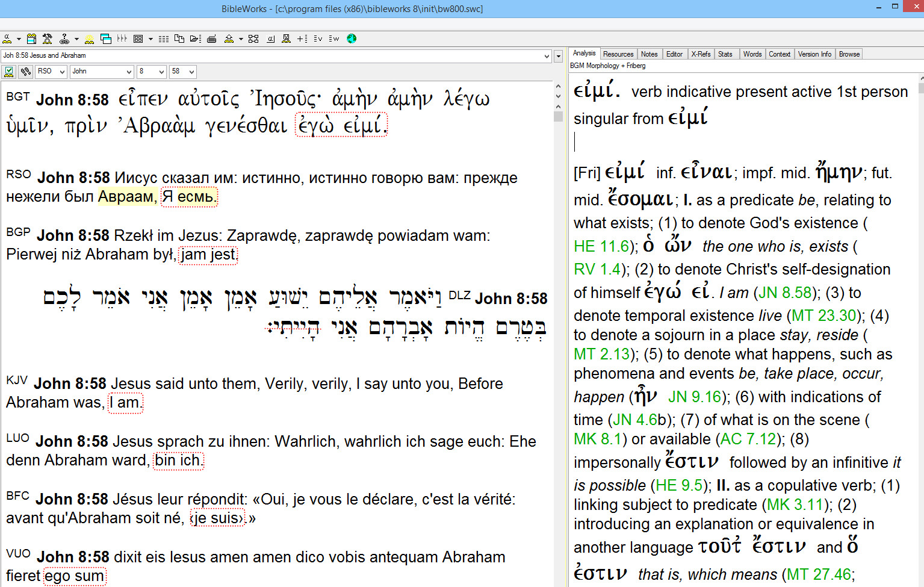Click the dotted multi-column list icon
Screen dimensions: 924x587
click(164, 39)
